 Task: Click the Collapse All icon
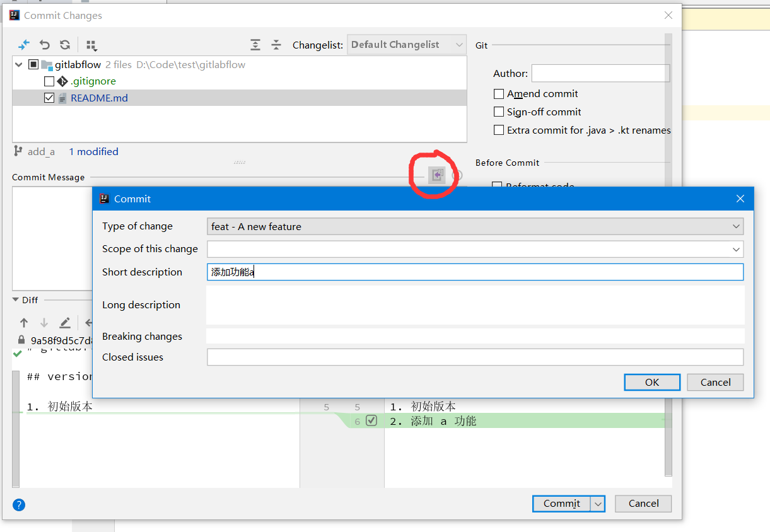click(x=276, y=45)
